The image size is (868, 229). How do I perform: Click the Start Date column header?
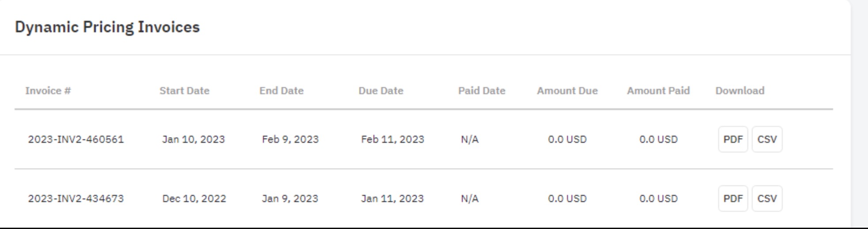(x=184, y=91)
